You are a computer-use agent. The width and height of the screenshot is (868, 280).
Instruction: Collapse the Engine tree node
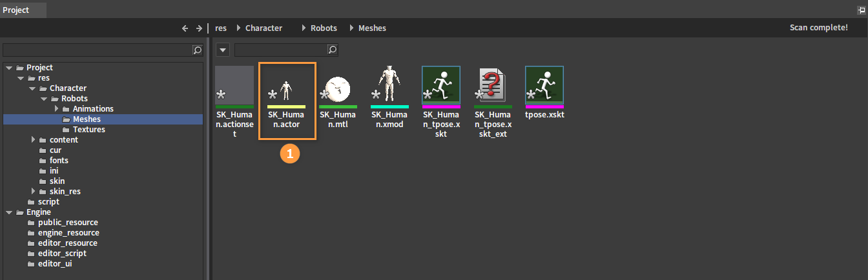(10, 212)
